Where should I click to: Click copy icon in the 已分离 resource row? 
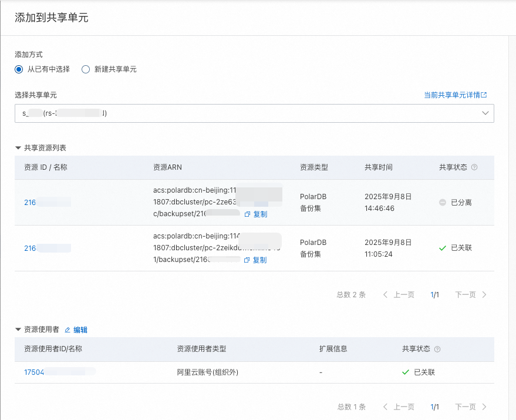click(x=248, y=214)
